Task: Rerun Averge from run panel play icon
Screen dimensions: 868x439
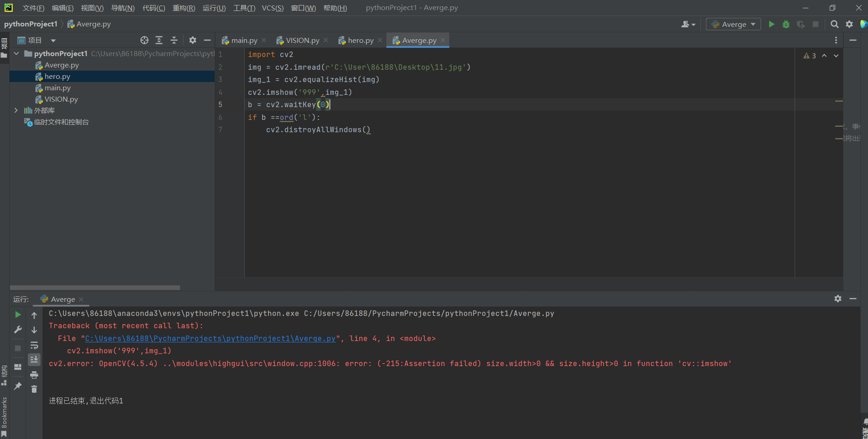Action: [x=18, y=315]
